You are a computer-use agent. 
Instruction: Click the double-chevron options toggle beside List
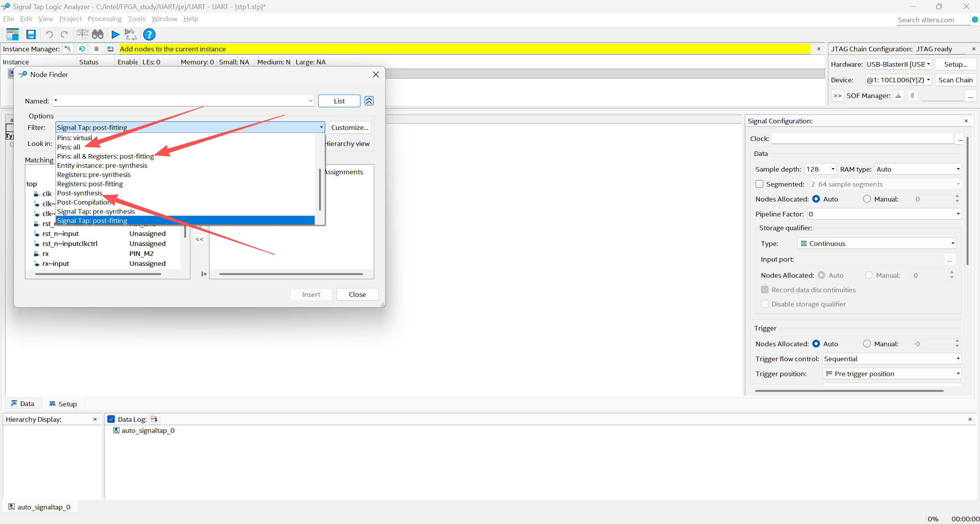pyautogui.click(x=369, y=101)
